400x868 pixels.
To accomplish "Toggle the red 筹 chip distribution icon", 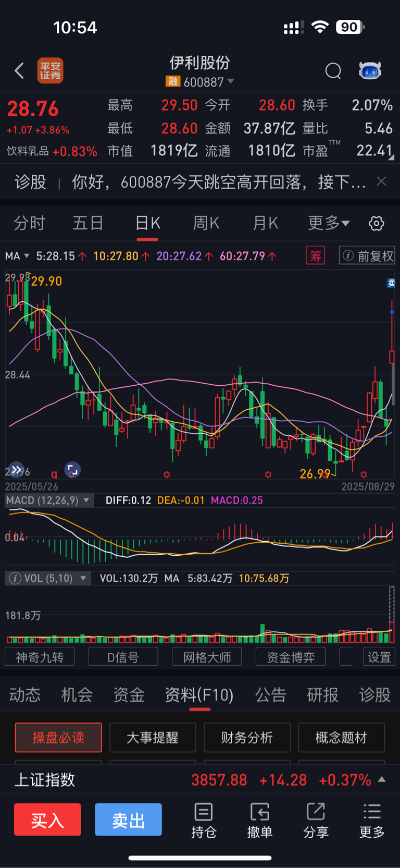I will point(316,255).
